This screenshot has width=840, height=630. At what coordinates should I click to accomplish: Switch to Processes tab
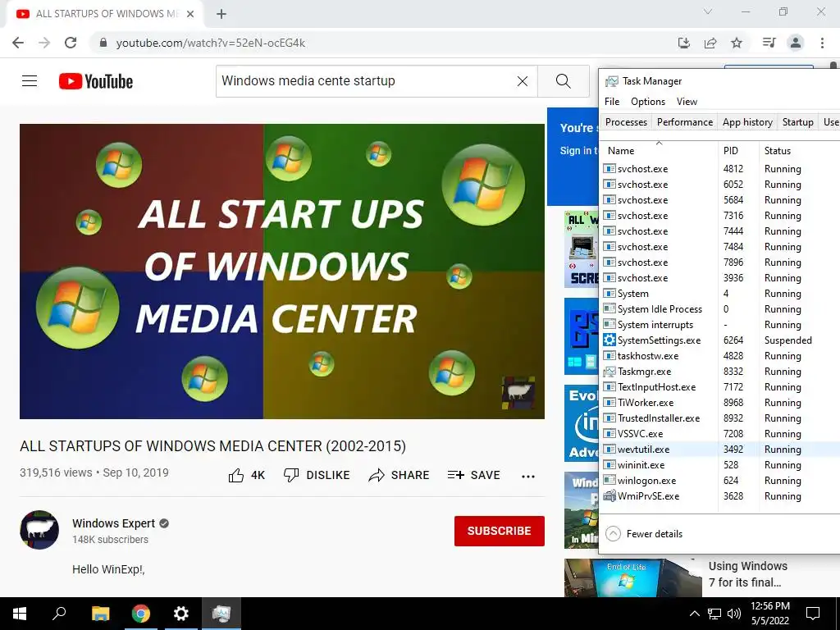(x=626, y=122)
